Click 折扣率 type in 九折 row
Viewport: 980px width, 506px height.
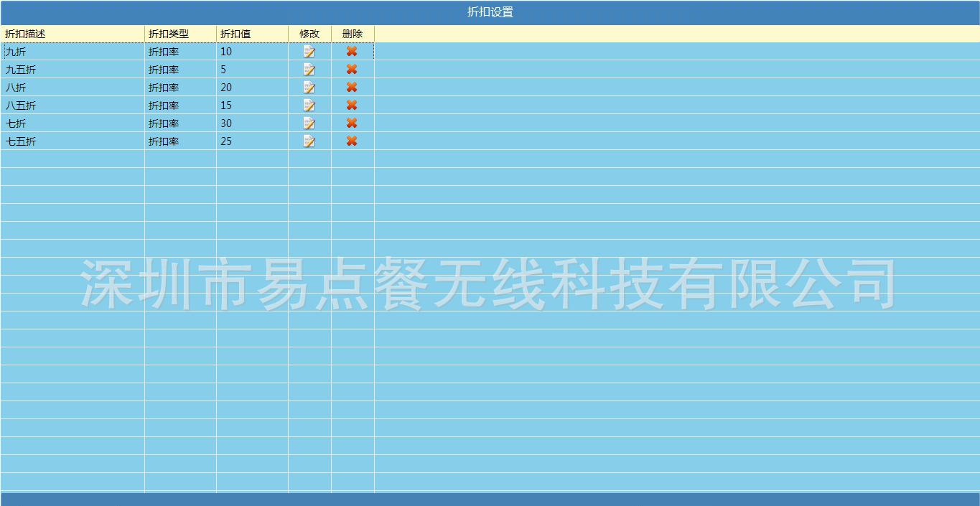pyautogui.click(x=180, y=52)
